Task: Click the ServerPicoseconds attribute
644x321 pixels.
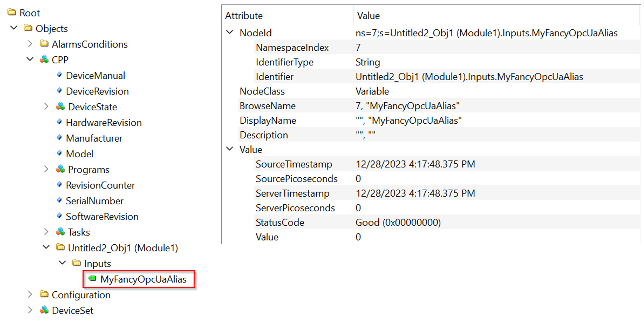Action: point(295,208)
